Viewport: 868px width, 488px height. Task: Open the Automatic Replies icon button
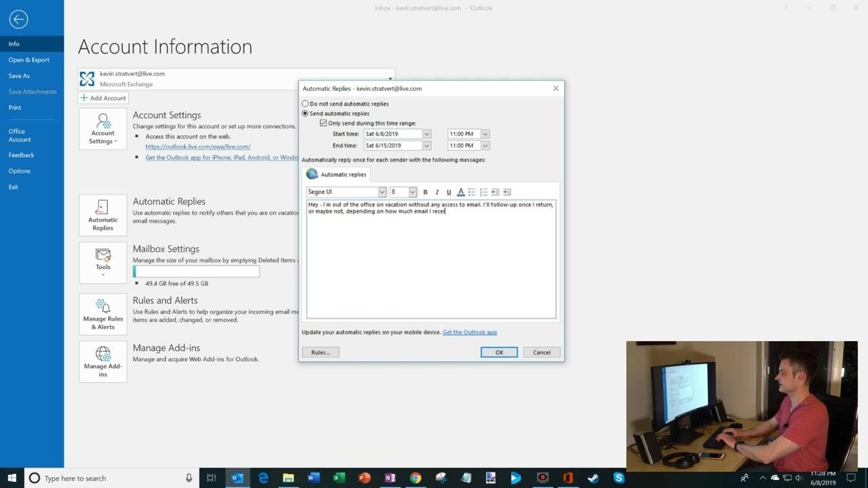point(103,216)
